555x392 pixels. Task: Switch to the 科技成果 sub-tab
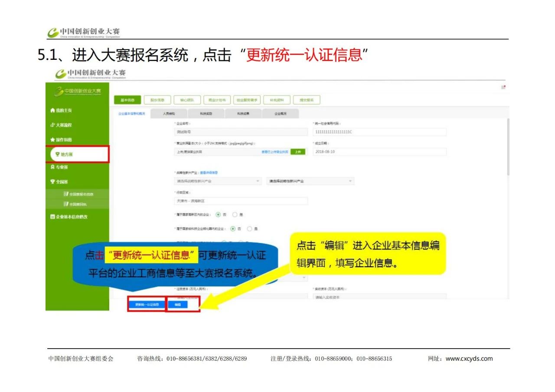[x=243, y=114]
